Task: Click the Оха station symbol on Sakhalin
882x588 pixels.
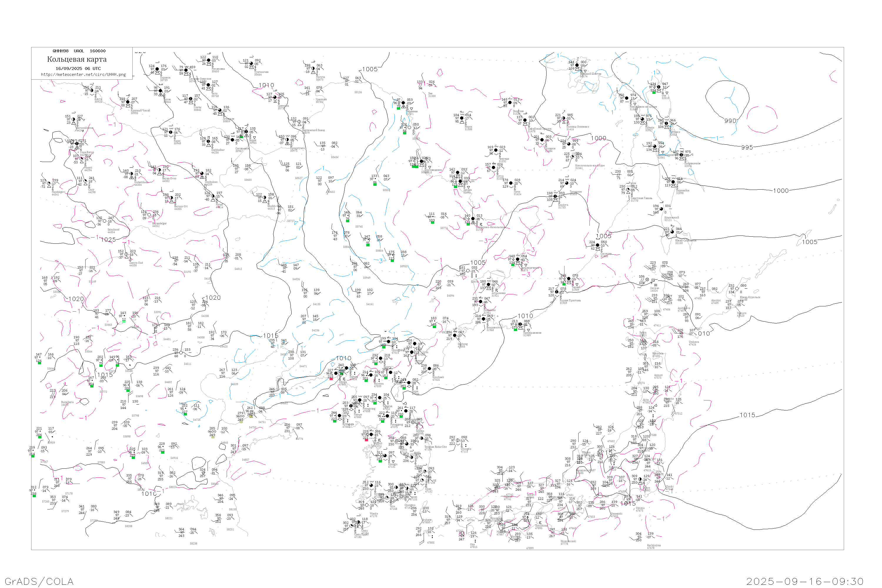Action: 659,87
